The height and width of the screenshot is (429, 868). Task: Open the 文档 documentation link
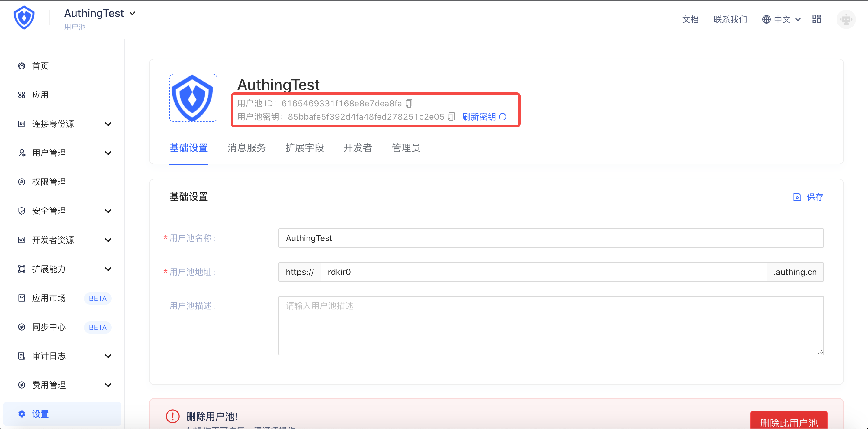[690, 19]
